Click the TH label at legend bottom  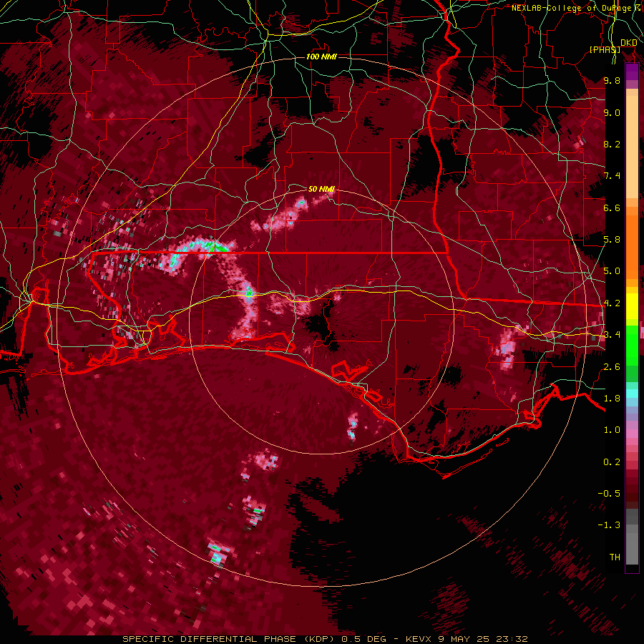[615, 557]
